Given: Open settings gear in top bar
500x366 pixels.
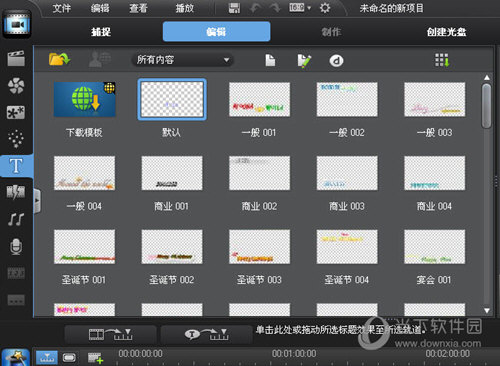Looking at the screenshot, I should [325, 8].
